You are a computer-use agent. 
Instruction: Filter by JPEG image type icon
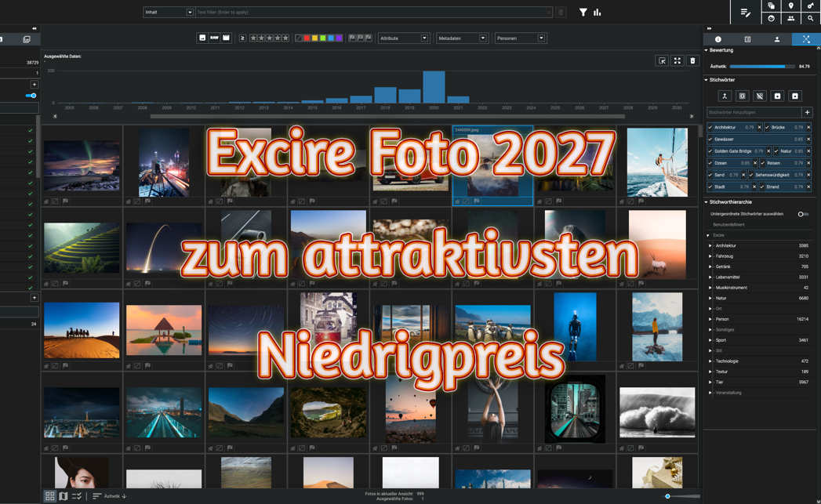pos(202,38)
